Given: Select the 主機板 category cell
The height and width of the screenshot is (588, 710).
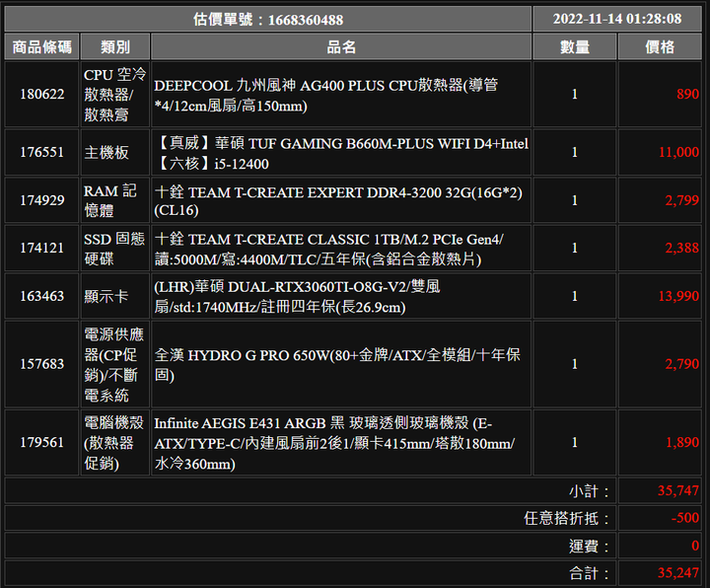Looking at the screenshot, I should [115, 152].
